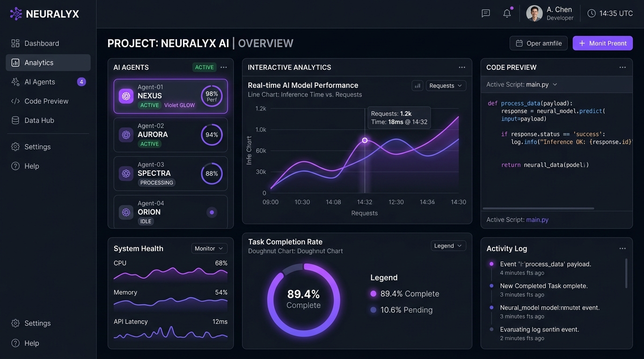This screenshot has height=359, width=644.
Task: Open the Interactive Analytics panel options menu
Action: coord(462,67)
